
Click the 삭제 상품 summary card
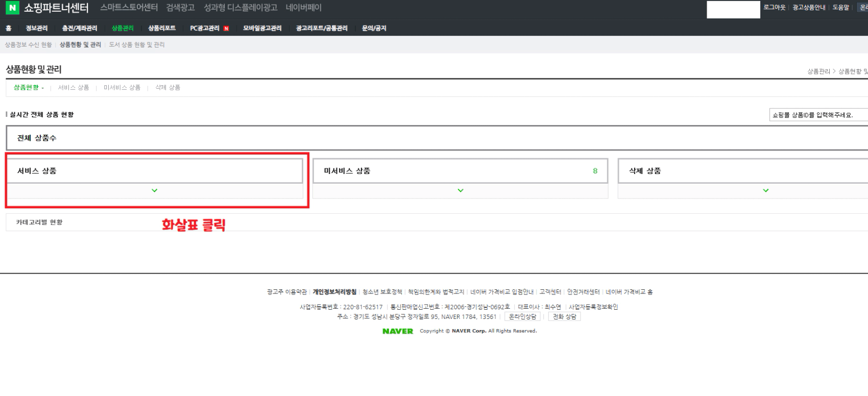tap(743, 171)
